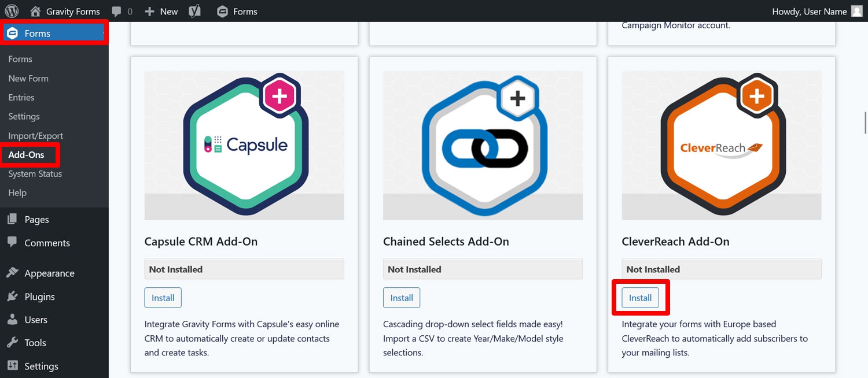868x378 pixels.
Task: Click the Chained Selects add-on logo image
Action: point(483,145)
